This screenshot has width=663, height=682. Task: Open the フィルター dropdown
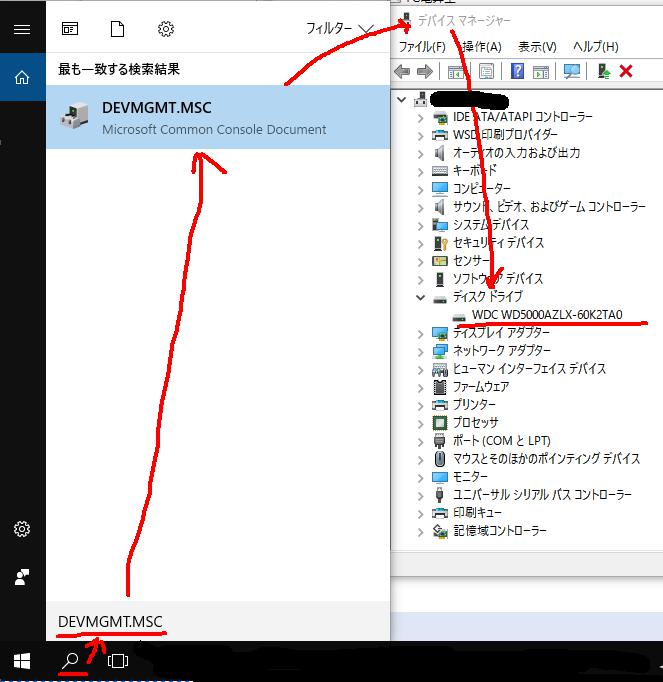(x=340, y=29)
